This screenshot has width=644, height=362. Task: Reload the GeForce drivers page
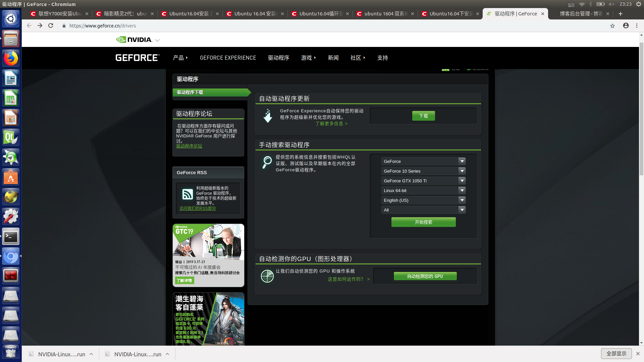[x=51, y=25]
